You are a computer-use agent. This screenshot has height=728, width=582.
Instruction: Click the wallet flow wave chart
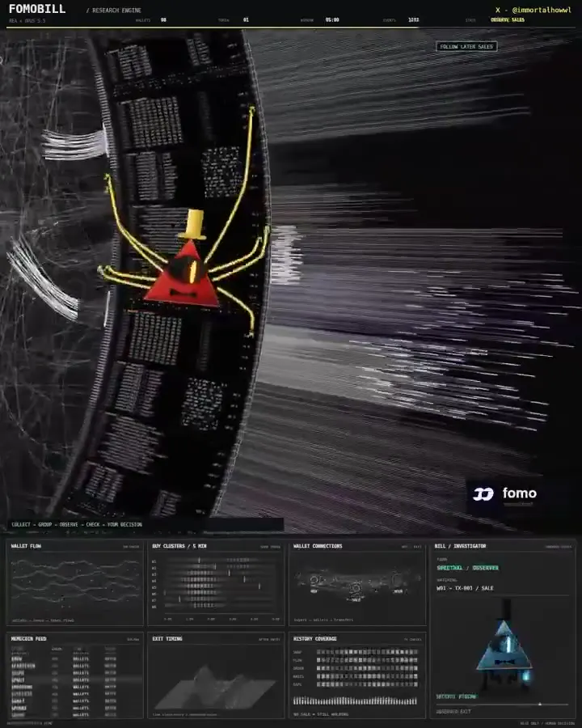74,584
